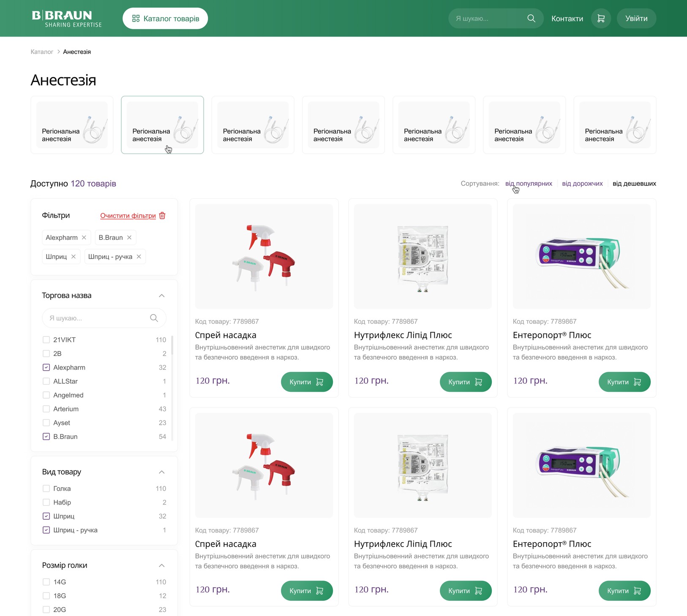Click the magnifier icon in the header search
Viewport: 687px width, 616px height.
[531, 19]
